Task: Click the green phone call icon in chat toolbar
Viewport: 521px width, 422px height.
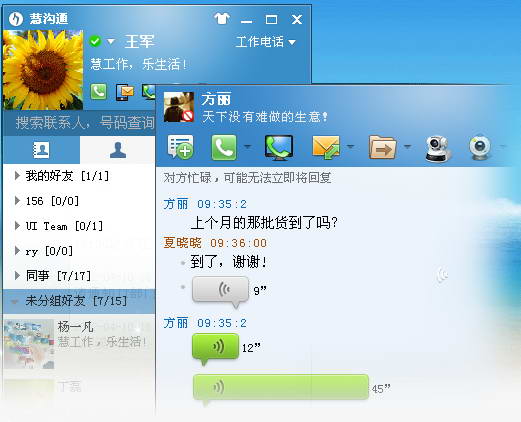Action: tap(224, 147)
